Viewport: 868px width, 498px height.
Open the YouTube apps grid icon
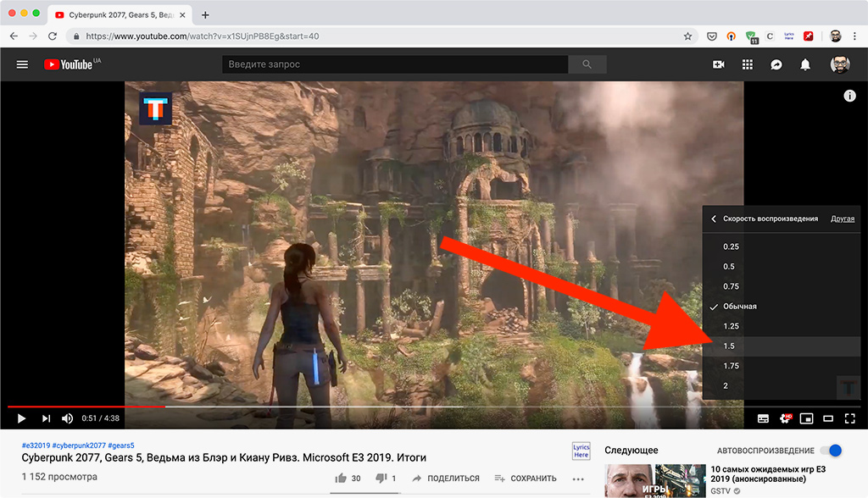click(x=748, y=64)
